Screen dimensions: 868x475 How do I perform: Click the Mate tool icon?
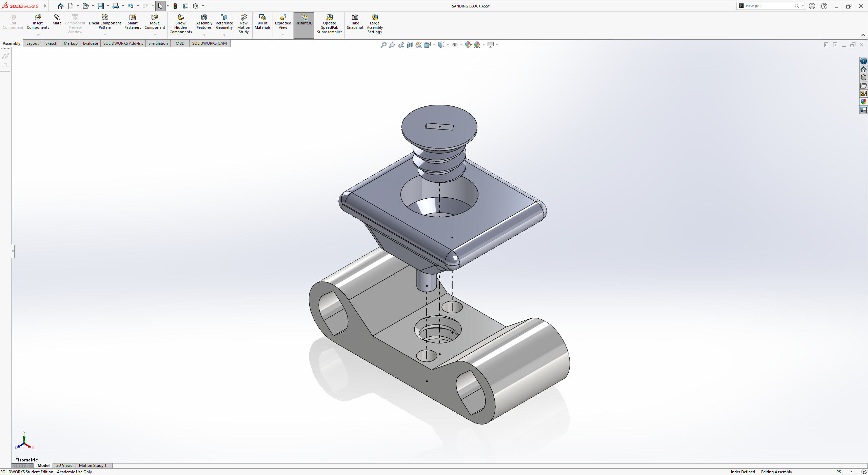coord(57,18)
